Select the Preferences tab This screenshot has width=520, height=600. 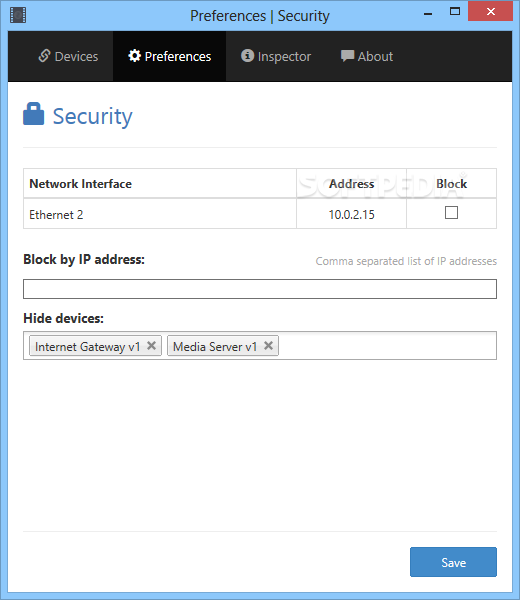[x=170, y=56]
